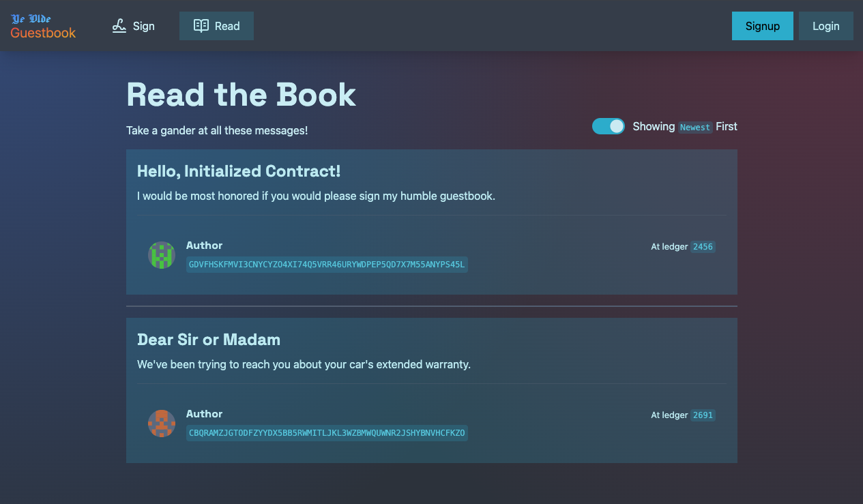Navigate to the Sign page
The width and height of the screenshot is (863, 504).
(134, 25)
